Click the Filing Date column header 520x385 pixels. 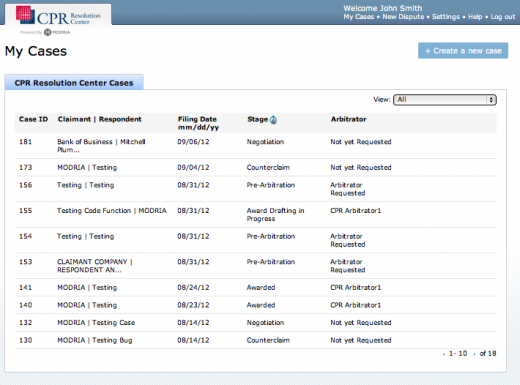(x=198, y=123)
